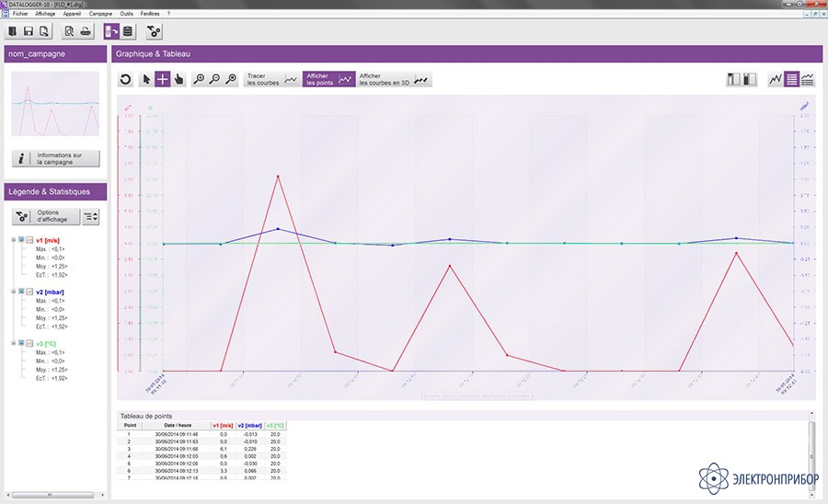Click the printer icon
Image resolution: width=828 pixels, height=504 pixels.
click(x=86, y=31)
